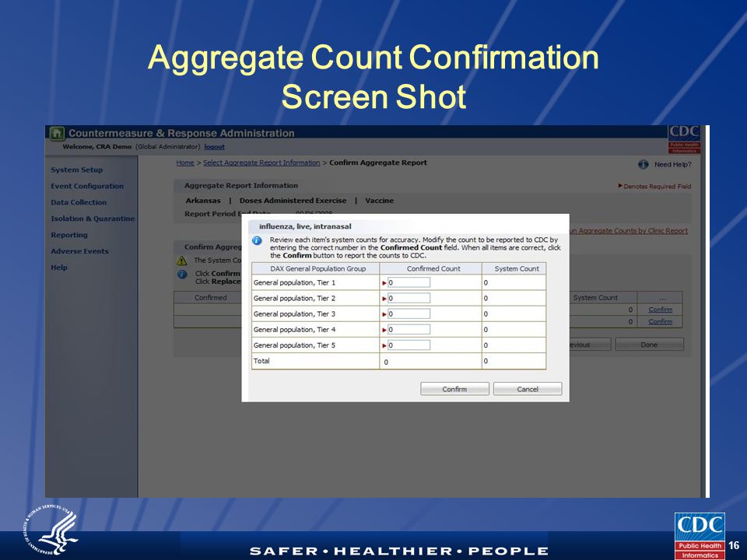Click the dialog's System Count column header
The height and width of the screenshot is (560, 747).
[517, 268]
